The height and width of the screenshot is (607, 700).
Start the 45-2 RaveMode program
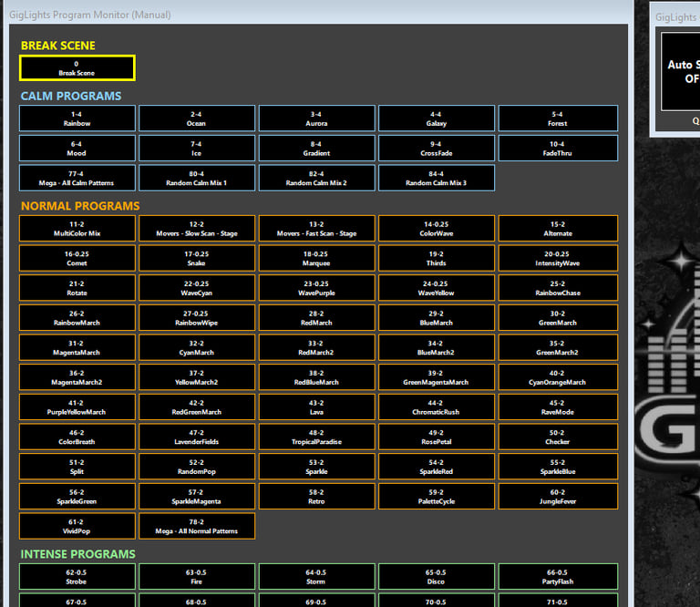pos(558,407)
